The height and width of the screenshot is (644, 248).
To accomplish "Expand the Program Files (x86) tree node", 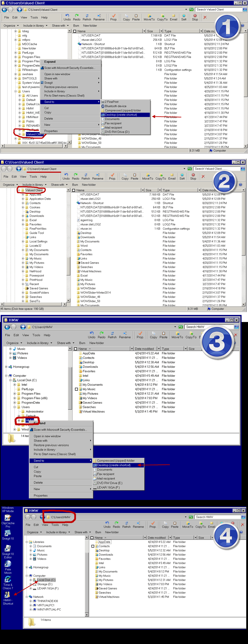I will point(15,398).
